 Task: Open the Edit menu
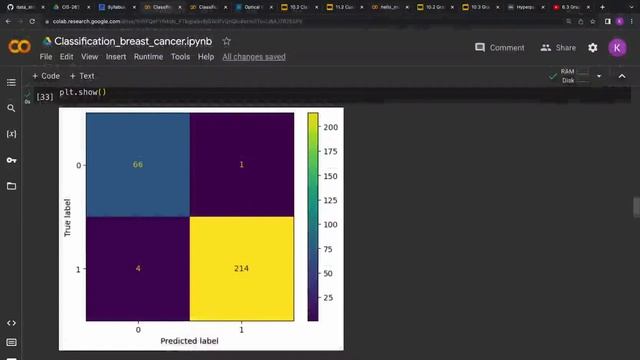click(67, 57)
